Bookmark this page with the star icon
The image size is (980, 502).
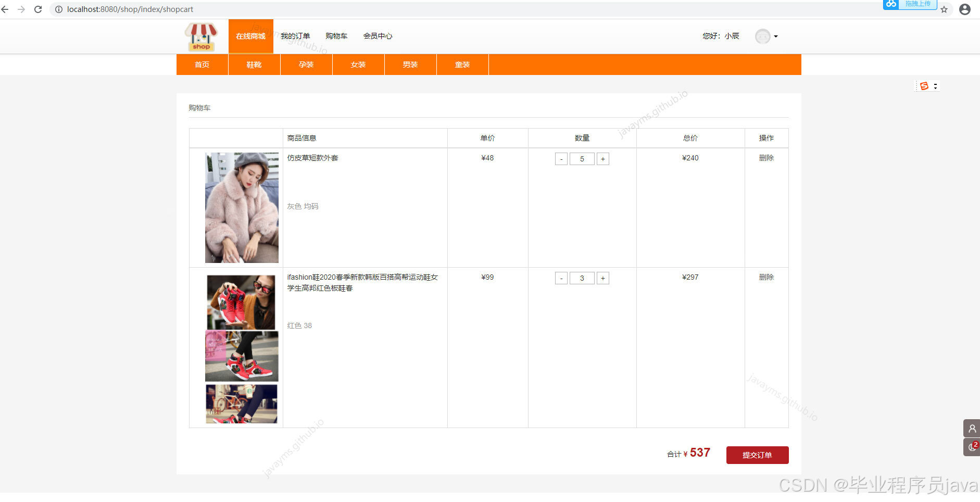944,9
